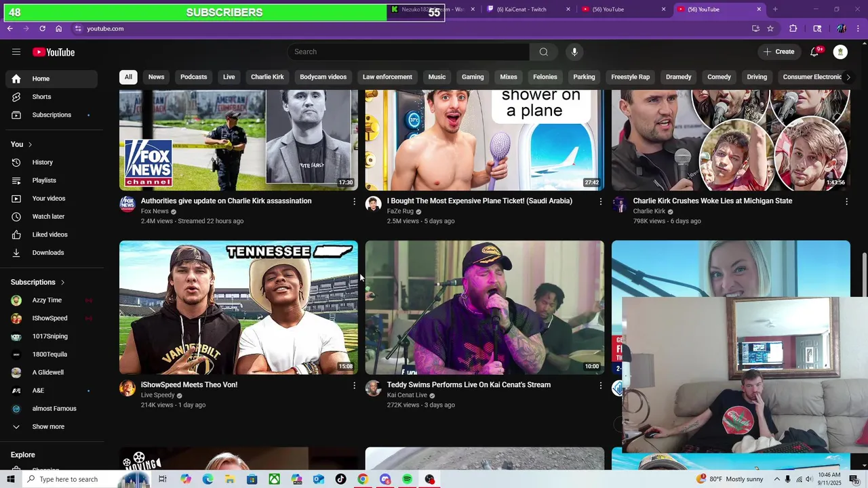868x488 pixels.
Task: Open options for Most Expensive Plane Ticket video
Action: coord(600,201)
